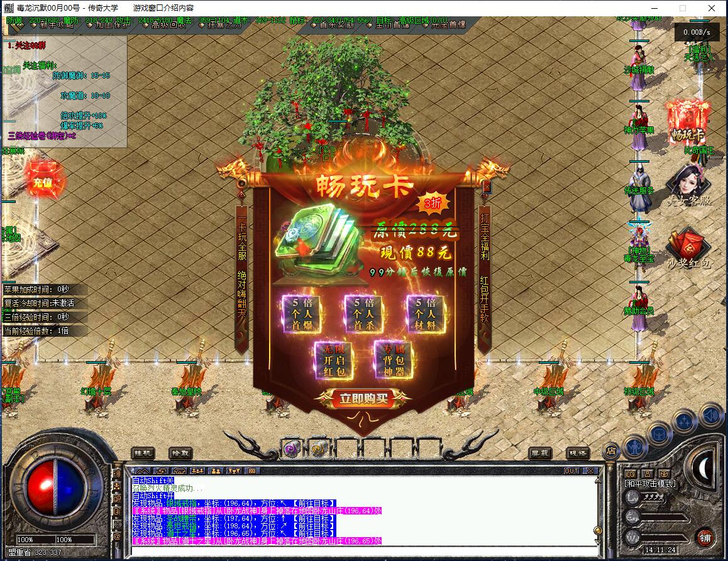The image size is (728, 561).
Task: Click the moon day-night indicator
Action: click(x=704, y=467)
